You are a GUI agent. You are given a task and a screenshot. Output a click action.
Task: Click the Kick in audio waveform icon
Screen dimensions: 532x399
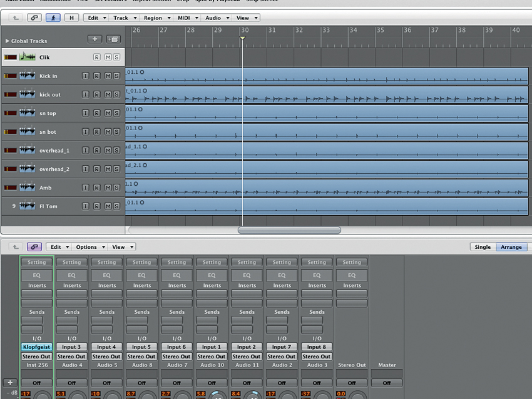tap(27, 75)
